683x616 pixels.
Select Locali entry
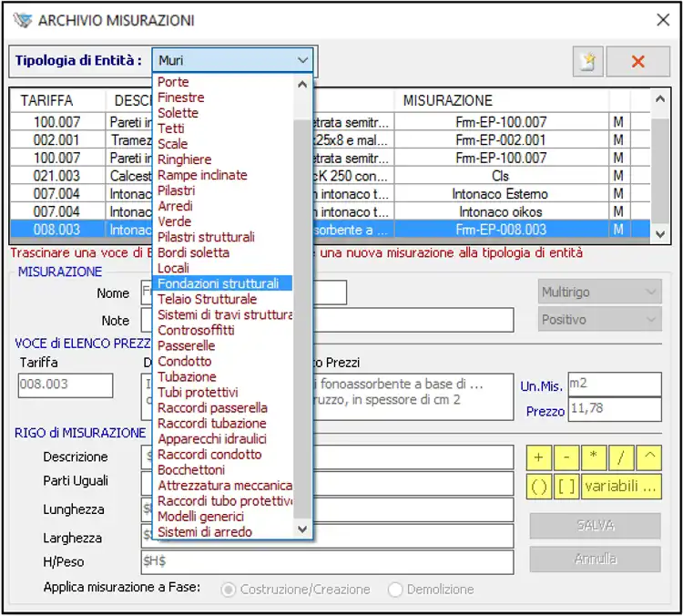[223, 268]
